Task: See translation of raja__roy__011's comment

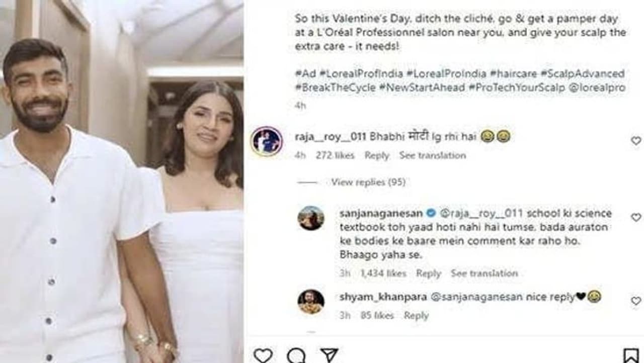Action: 433,155
